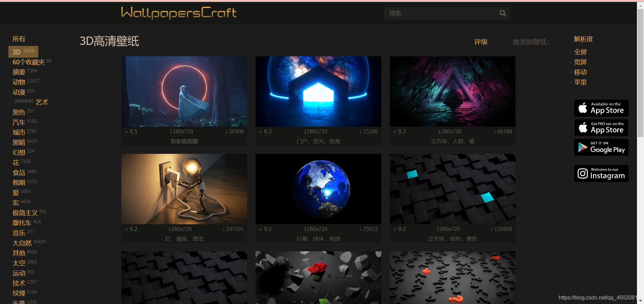
Task: Open the 爱 category
Action: [x=16, y=193]
